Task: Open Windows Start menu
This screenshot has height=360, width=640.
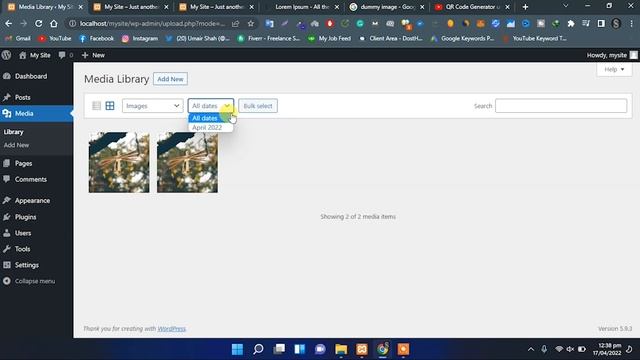Action: pyautogui.click(x=237, y=349)
